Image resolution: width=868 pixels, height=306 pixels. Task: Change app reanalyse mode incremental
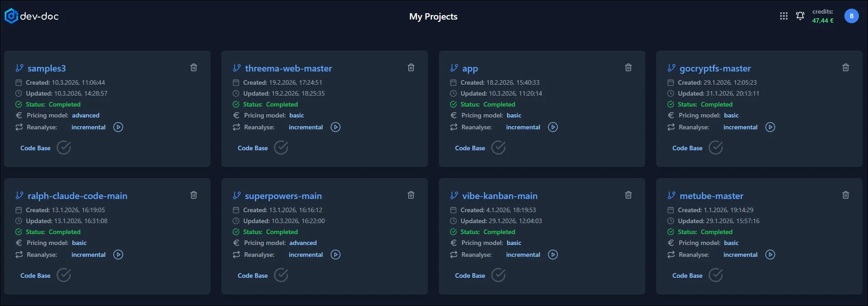click(x=523, y=127)
